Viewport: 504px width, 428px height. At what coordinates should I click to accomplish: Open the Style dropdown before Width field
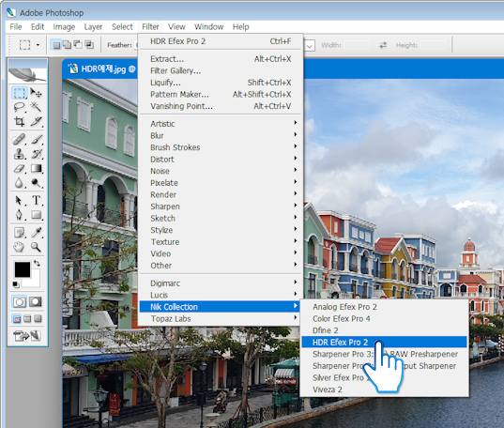tap(309, 46)
